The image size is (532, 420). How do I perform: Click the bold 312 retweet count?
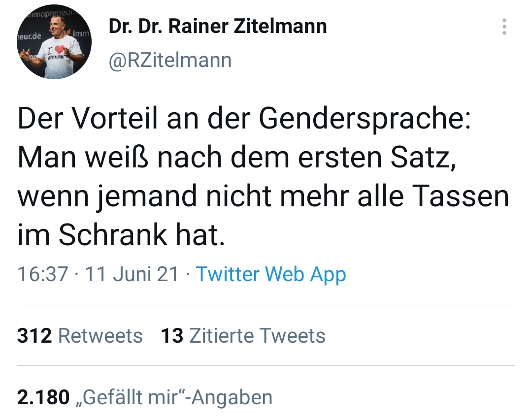pos(34,336)
